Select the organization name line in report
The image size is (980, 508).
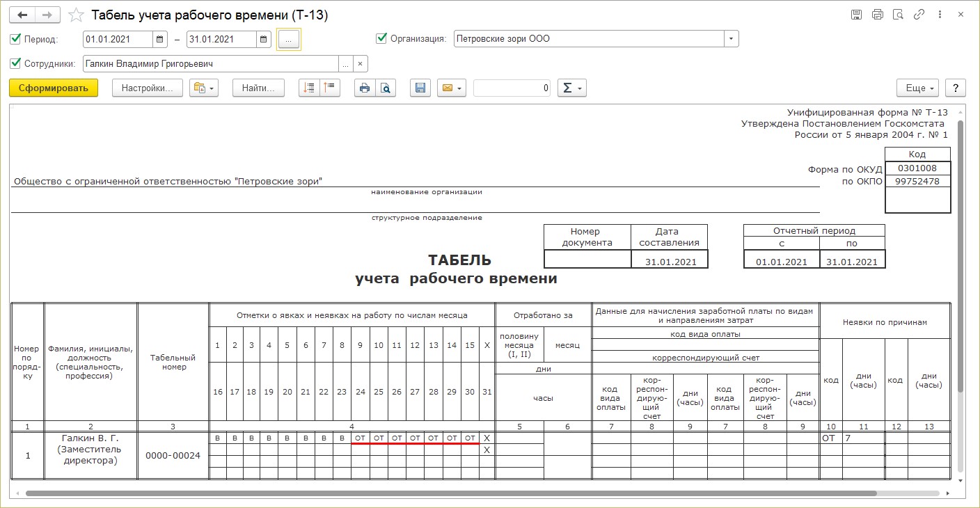click(416, 182)
